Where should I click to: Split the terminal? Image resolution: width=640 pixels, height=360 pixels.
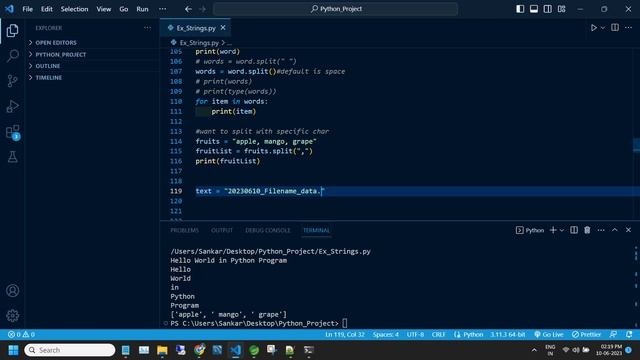(574, 230)
